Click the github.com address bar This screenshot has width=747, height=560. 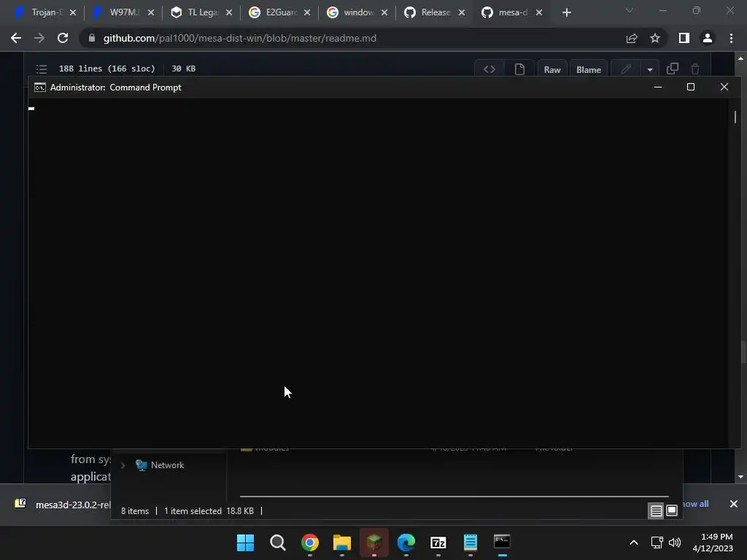click(352, 38)
